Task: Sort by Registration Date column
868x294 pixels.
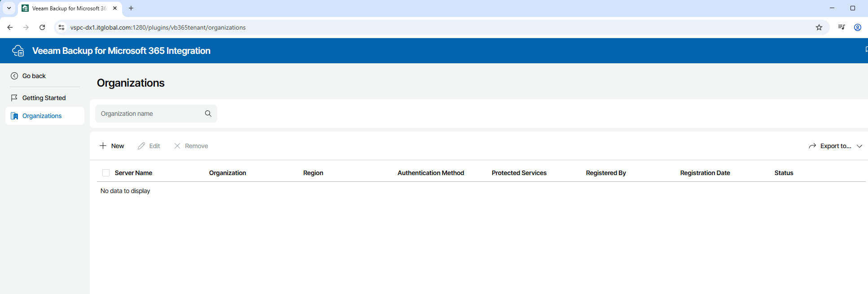Action: pos(705,173)
